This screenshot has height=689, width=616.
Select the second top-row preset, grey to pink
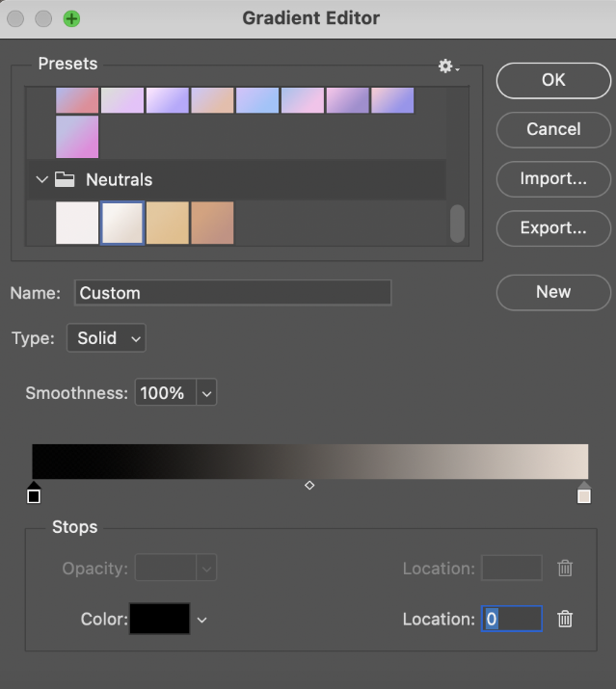tap(122, 100)
